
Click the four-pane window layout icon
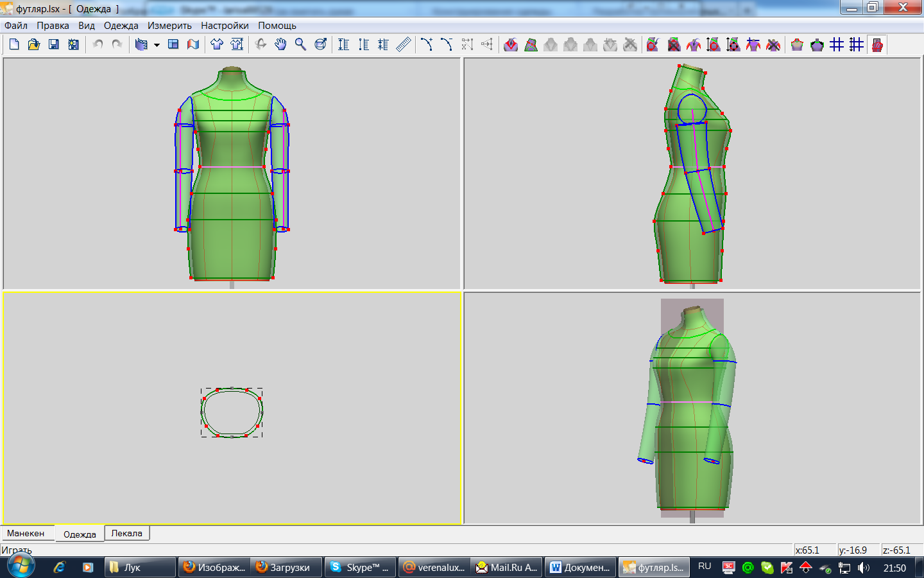pyautogui.click(x=173, y=44)
